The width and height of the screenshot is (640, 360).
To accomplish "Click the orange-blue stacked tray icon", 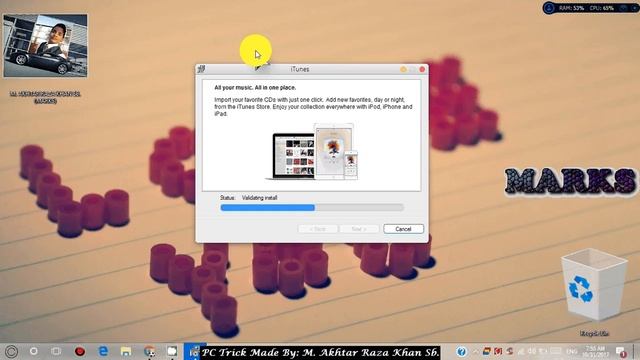I will 487,351.
